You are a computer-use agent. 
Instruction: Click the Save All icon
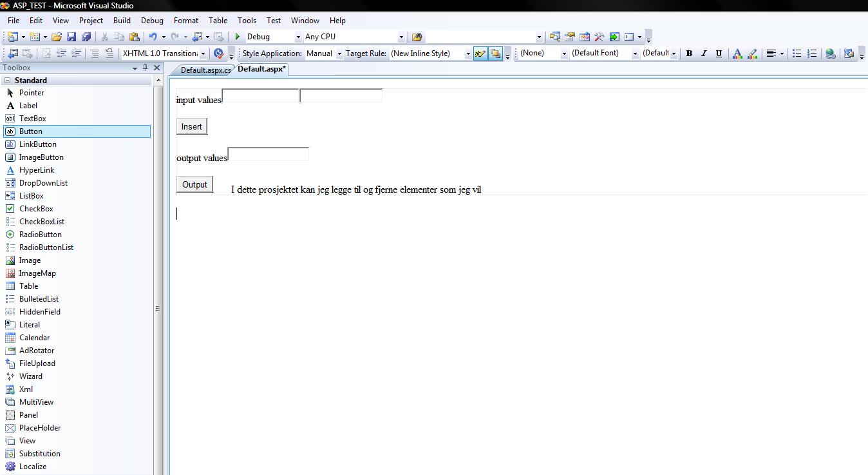86,37
